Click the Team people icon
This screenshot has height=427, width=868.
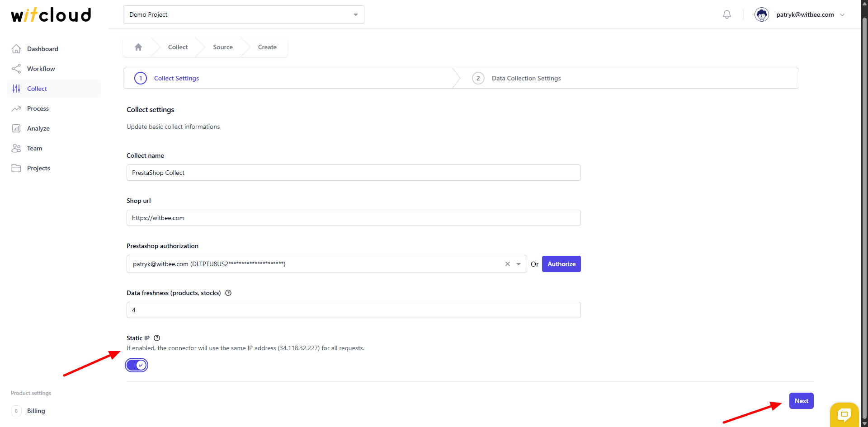coord(16,148)
